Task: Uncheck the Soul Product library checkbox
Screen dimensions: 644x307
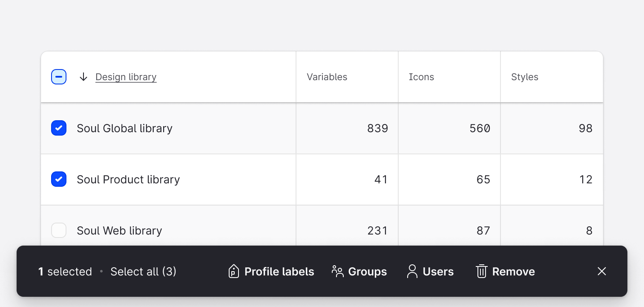Action: (x=59, y=179)
